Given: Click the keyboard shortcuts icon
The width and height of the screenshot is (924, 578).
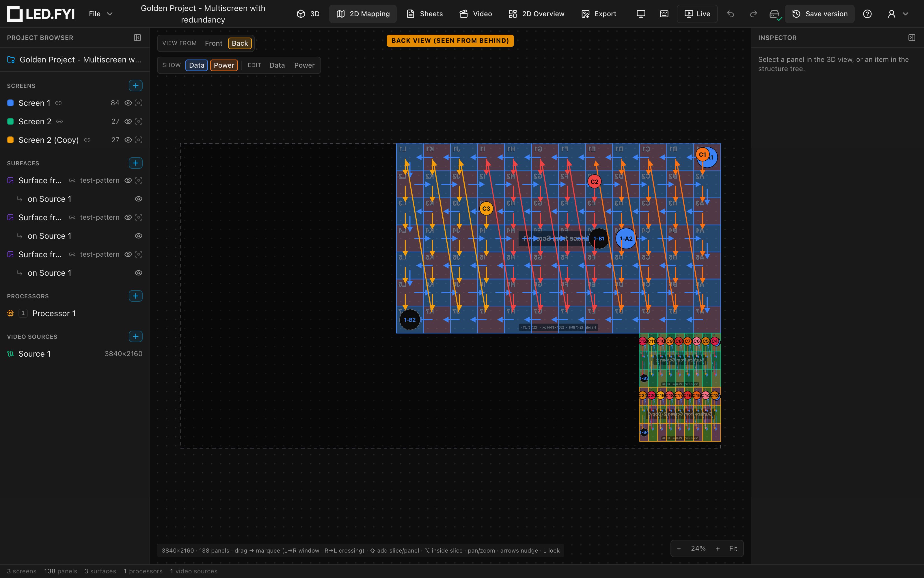Looking at the screenshot, I should click(x=664, y=14).
